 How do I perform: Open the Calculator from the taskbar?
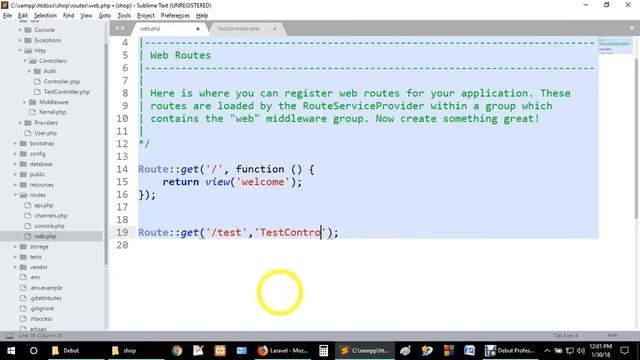coord(324,351)
